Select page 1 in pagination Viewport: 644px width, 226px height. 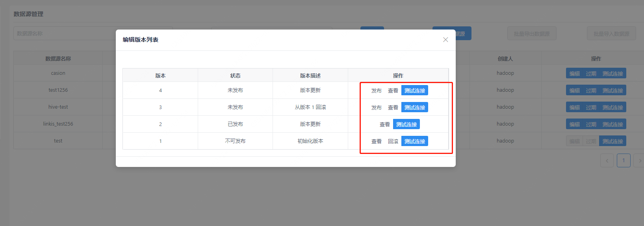623,161
